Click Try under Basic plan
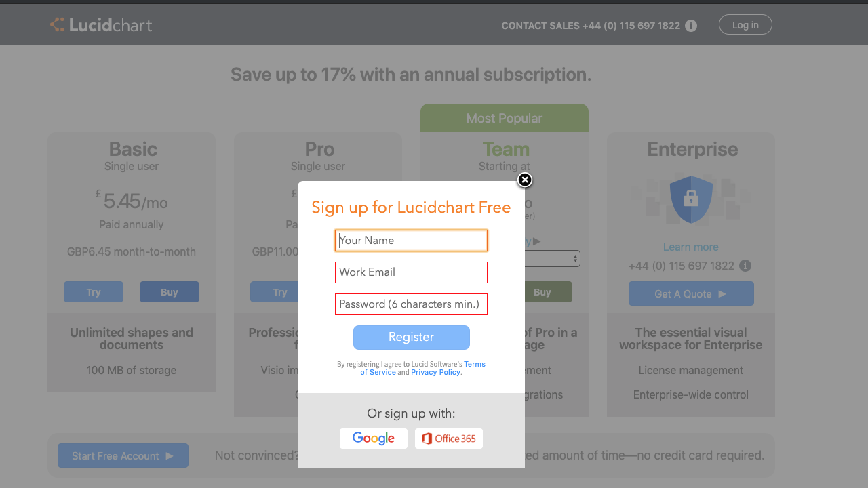 94,292
